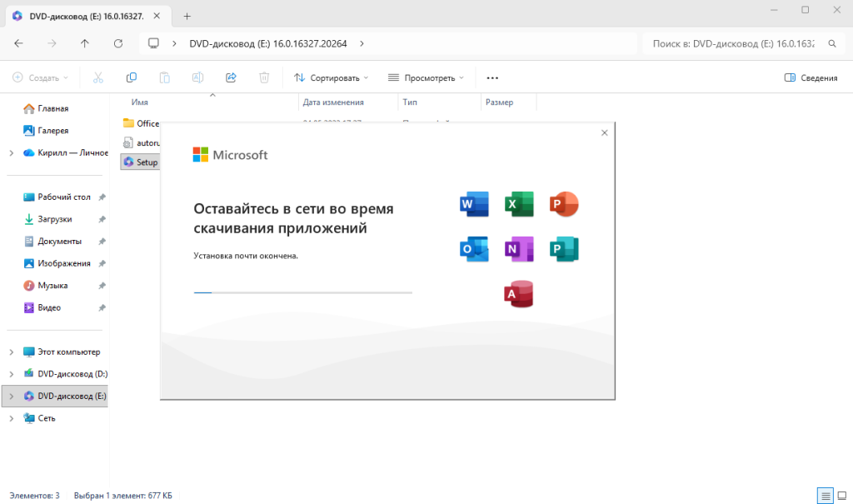Click the search field for DVD-дисковод
The height and width of the screenshot is (504, 853).
tap(733, 43)
